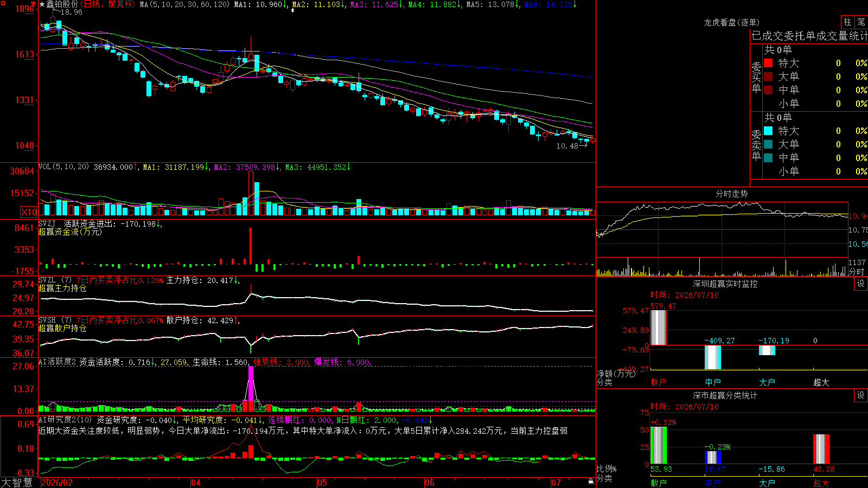Image resolution: width=868 pixels, height=488 pixels.
Task: Click the 超赢资金流(万元) label
Action: [70, 232]
